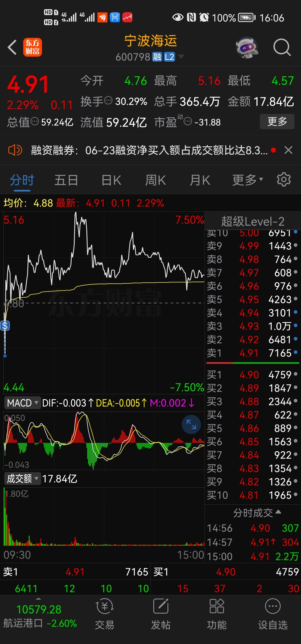
Task: Switch to 分时 tab
Action: click(x=22, y=180)
